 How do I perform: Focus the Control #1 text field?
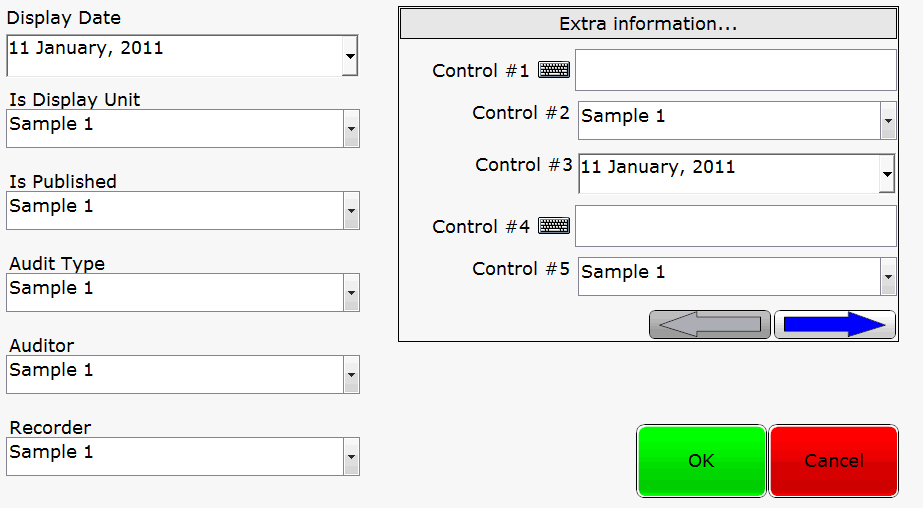(x=736, y=70)
